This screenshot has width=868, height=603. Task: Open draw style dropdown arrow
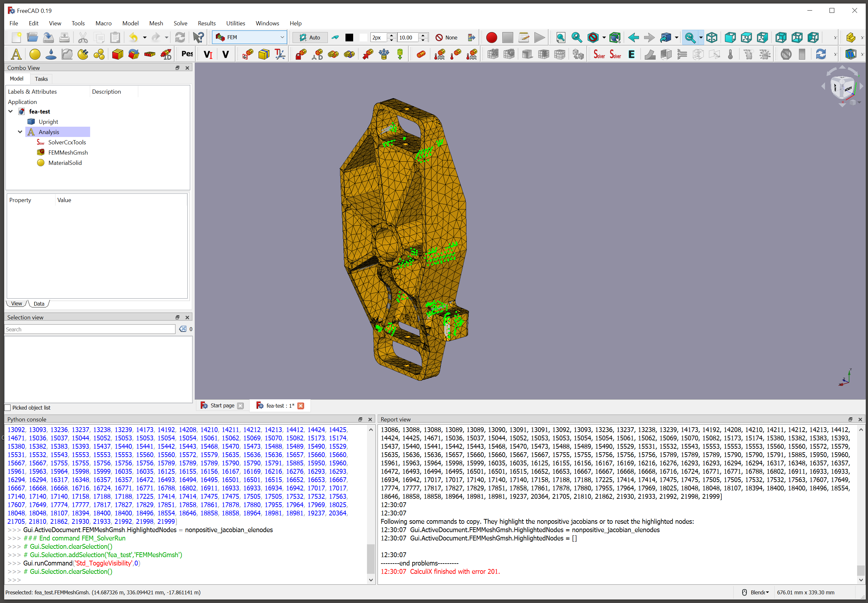(604, 38)
